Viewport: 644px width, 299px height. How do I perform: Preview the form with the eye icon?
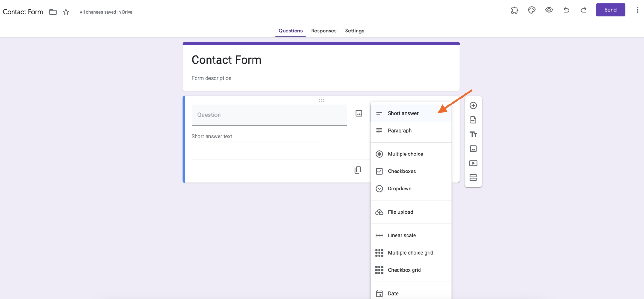[549, 10]
